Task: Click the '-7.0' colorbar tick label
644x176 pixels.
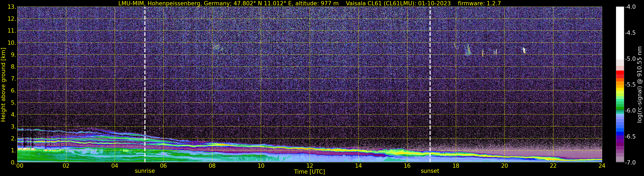Action: 630,162
